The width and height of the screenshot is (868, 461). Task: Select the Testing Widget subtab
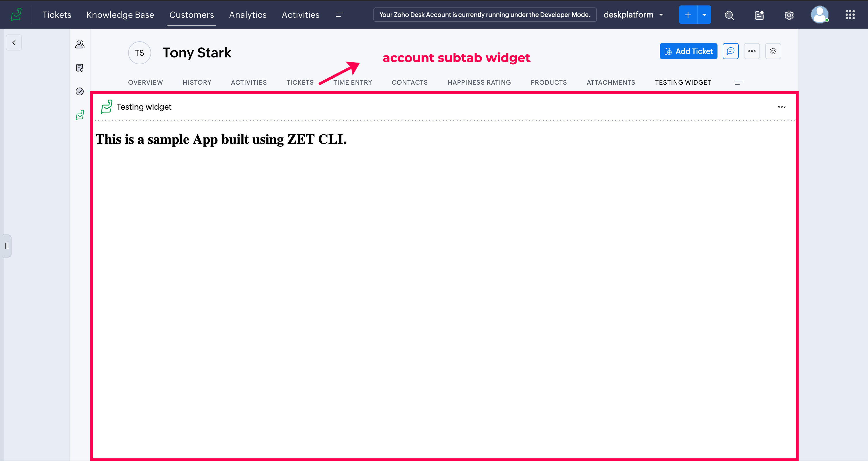683,82
